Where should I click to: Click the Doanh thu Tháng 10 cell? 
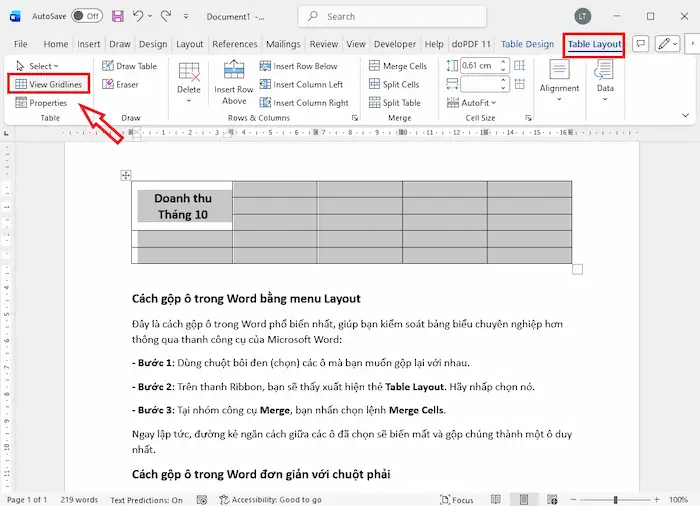tap(182, 206)
